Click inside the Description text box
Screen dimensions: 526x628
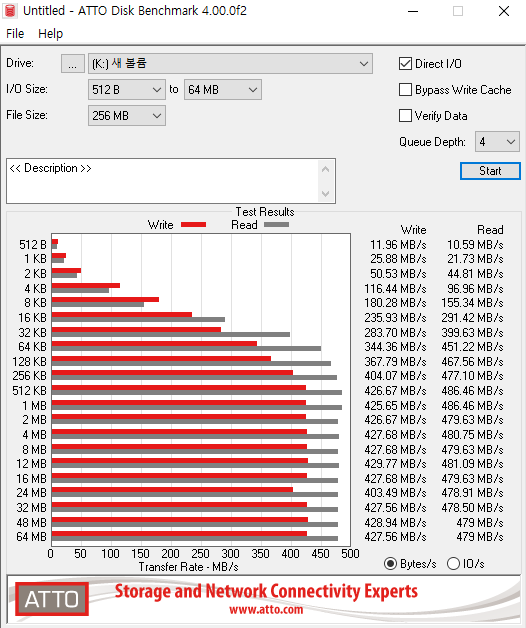pyautogui.click(x=162, y=181)
